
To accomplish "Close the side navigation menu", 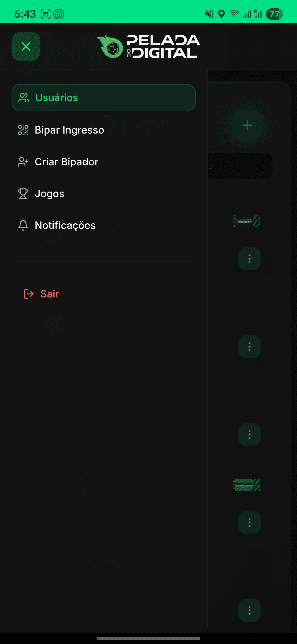I will point(26,46).
